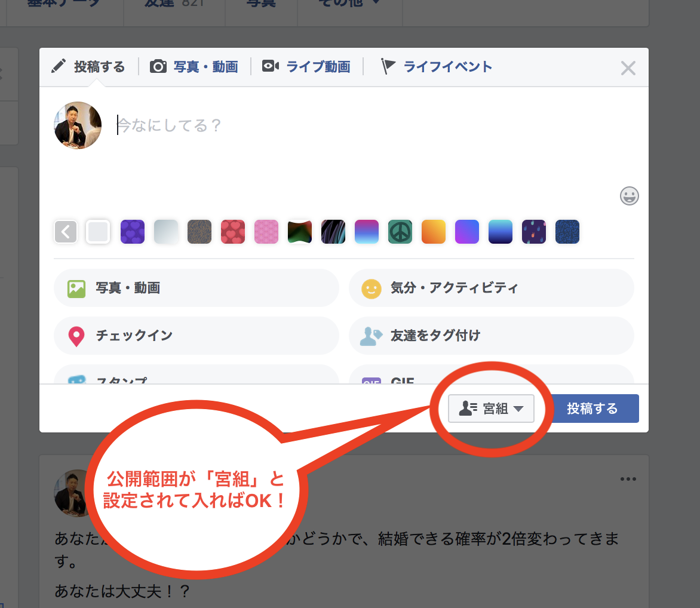Click the チェックイン location option
The width and height of the screenshot is (700, 608).
pyautogui.click(x=197, y=336)
